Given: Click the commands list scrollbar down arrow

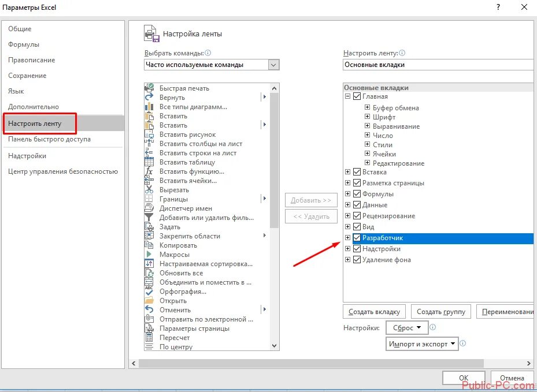Looking at the screenshot, I should (x=274, y=345).
